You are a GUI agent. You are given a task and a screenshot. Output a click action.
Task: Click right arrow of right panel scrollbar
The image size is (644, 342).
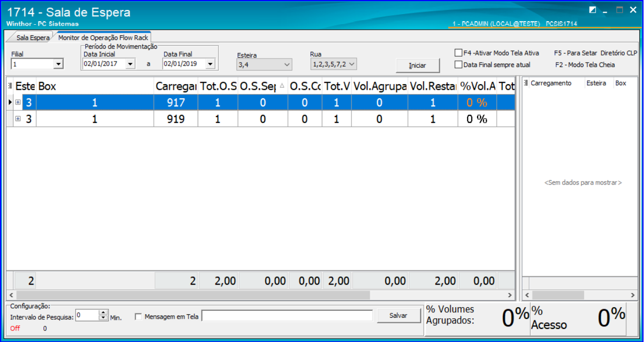[x=633, y=295]
